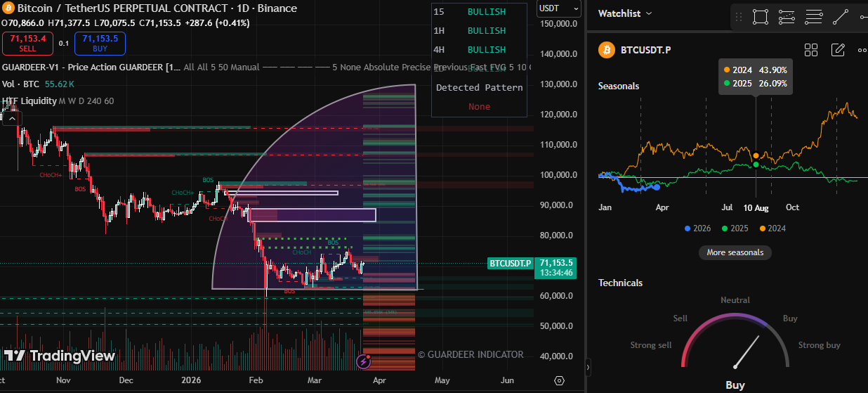Viewport: 868px width, 393px height.
Task: Open the Watchlist dropdown
Action: pyautogui.click(x=625, y=13)
